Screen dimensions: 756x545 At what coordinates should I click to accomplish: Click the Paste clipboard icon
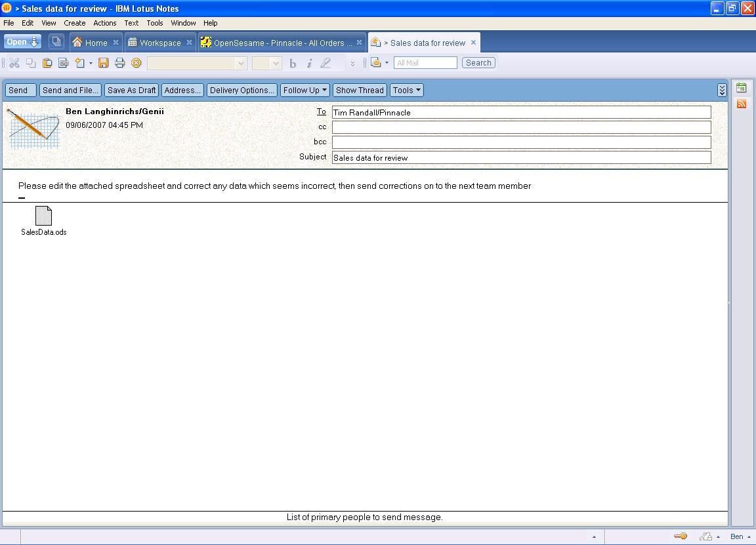pyautogui.click(x=47, y=63)
